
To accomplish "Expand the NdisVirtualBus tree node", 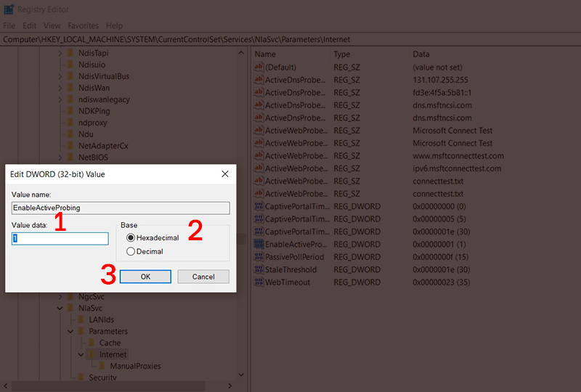I will 60,76.
